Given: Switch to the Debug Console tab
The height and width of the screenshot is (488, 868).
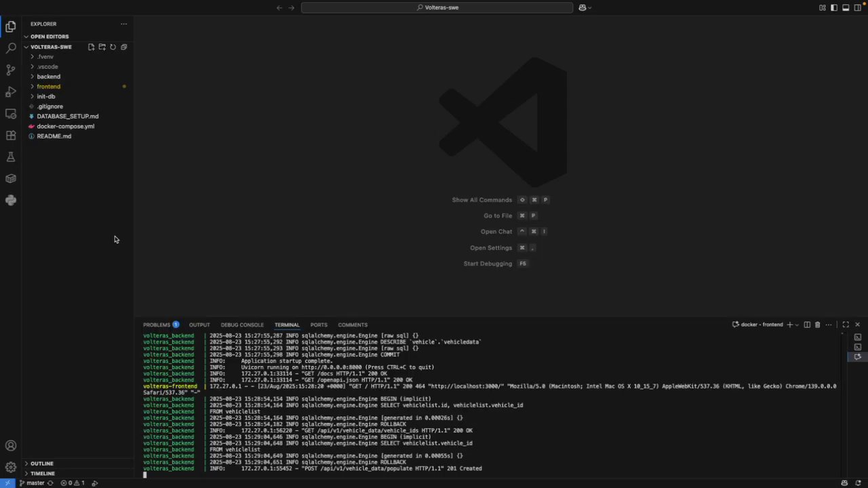Looking at the screenshot, I should coord(242,325).
